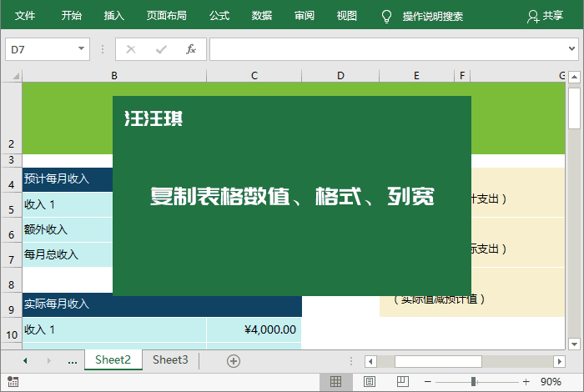
Task: Switch to Normal view icon
Action: coord(335,382)
